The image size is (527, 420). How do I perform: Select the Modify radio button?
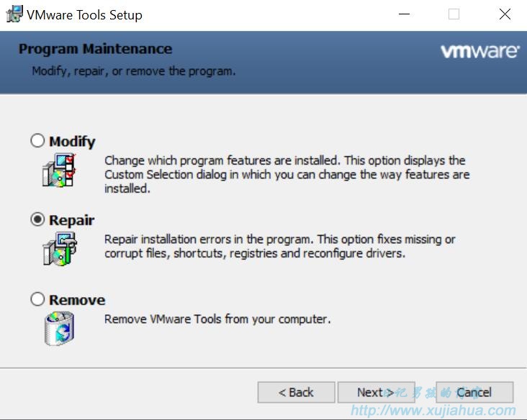coord(37,141)
